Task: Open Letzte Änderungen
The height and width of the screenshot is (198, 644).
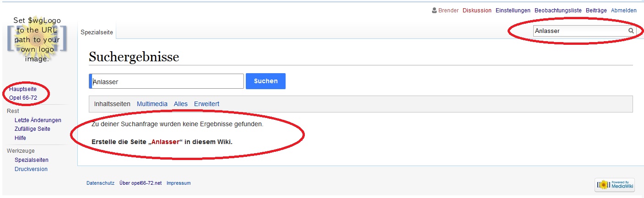Action: click(x=38, y=120)
